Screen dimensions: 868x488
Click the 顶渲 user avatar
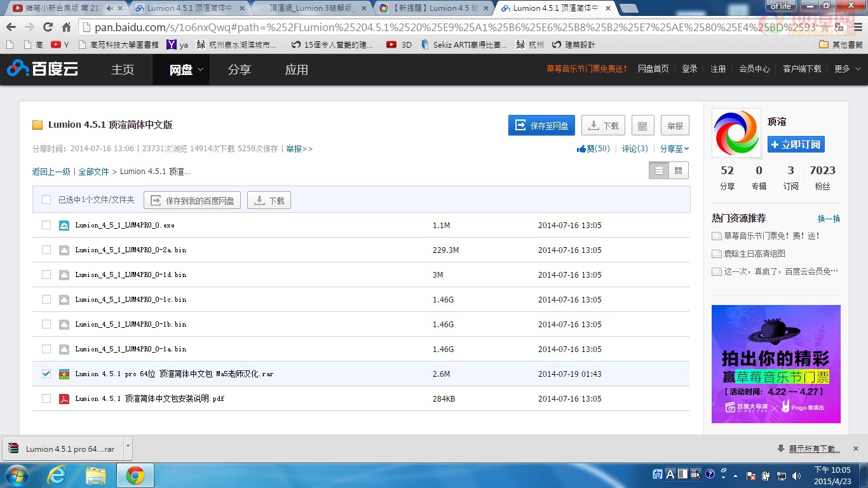pos(736,133)
